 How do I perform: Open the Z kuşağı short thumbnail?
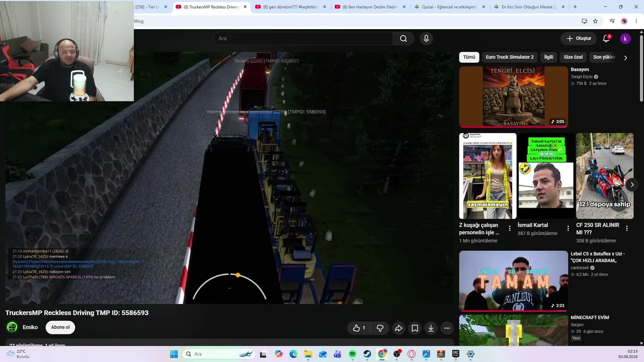(488, 176)
